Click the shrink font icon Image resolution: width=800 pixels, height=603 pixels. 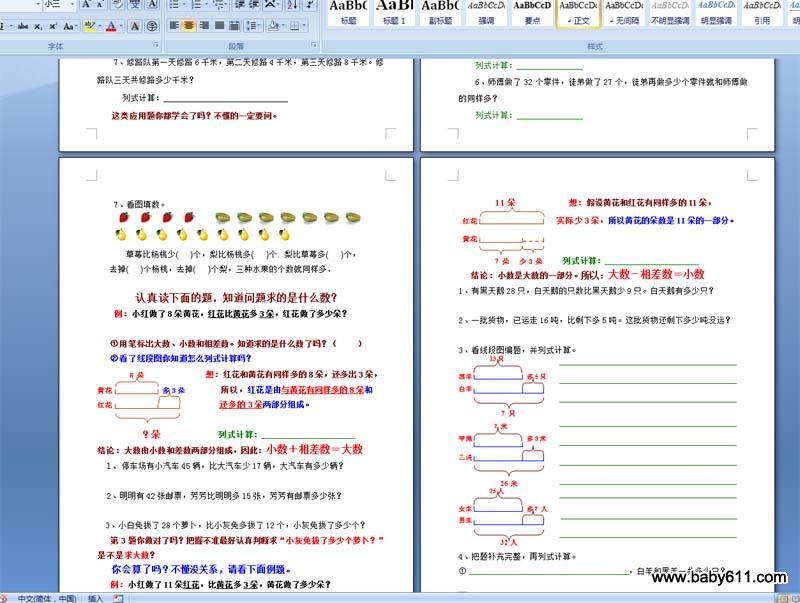98,5
